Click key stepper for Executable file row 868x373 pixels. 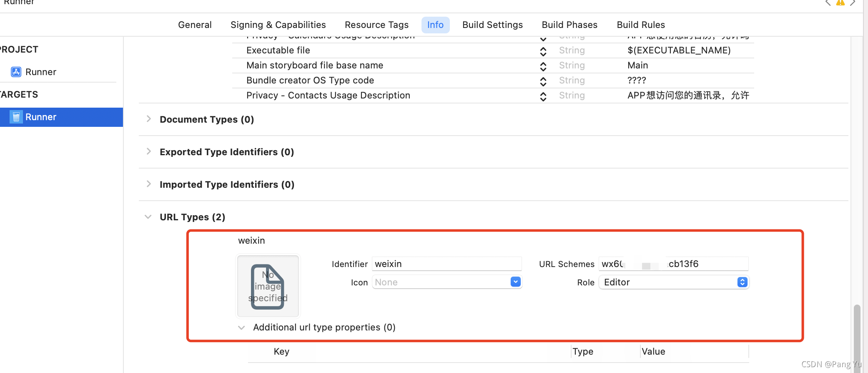coord(543,51)
